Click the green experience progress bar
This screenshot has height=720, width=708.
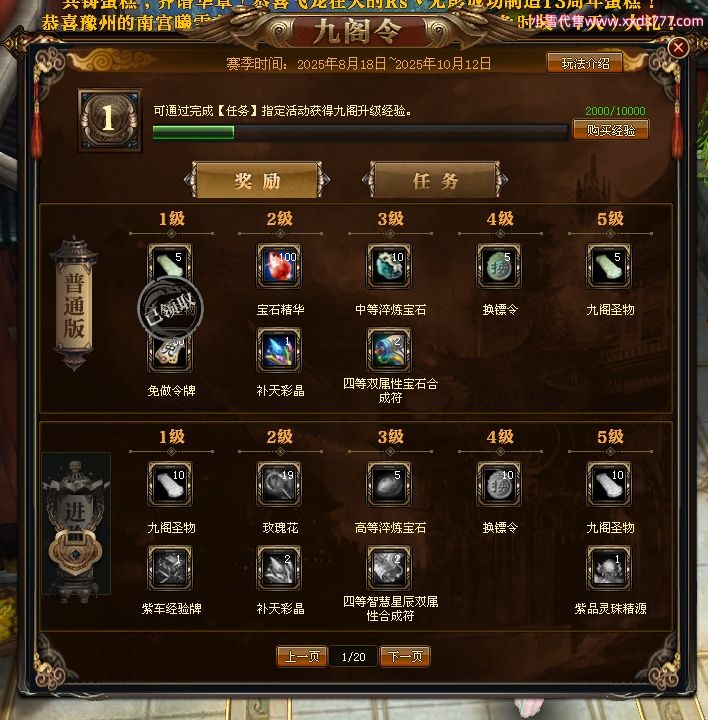[x=360, y=133]
